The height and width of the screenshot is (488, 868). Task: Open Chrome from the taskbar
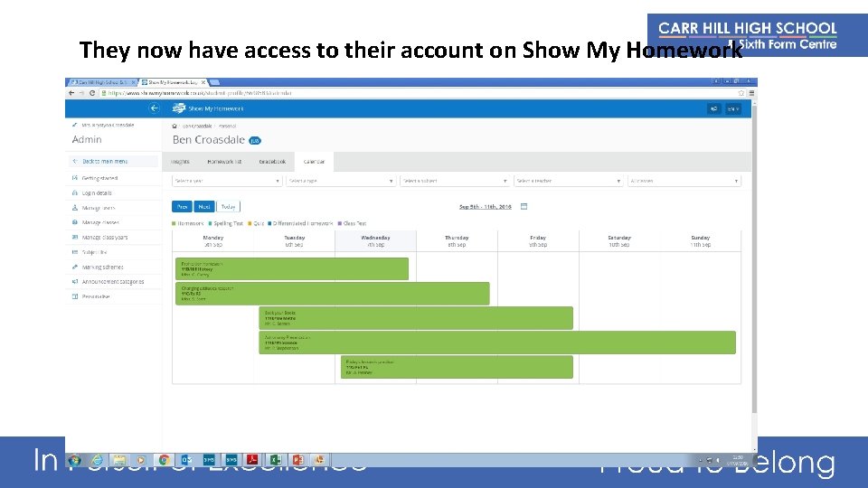click(x=164, y=460)
